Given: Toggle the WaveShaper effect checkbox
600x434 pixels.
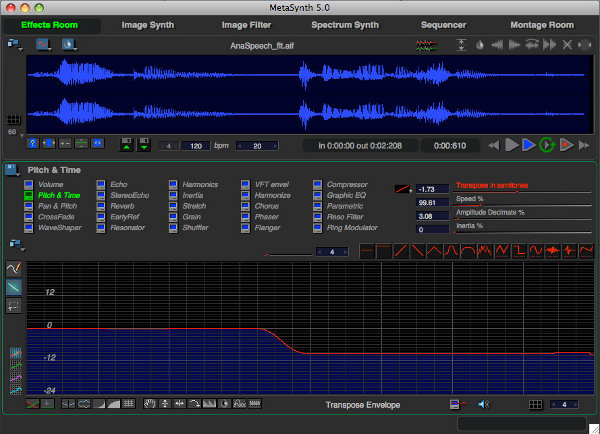Looking at the screenshot, I should tap(28, 228).
